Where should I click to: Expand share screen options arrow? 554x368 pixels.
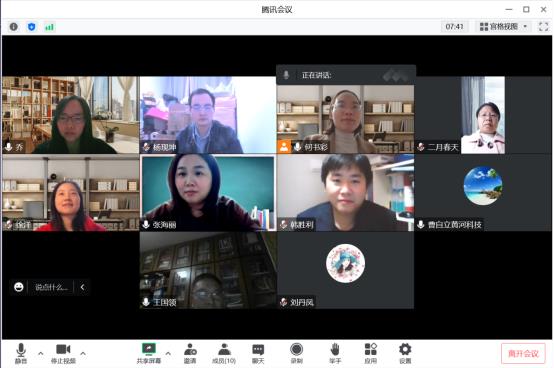click(x=168, y=353)
